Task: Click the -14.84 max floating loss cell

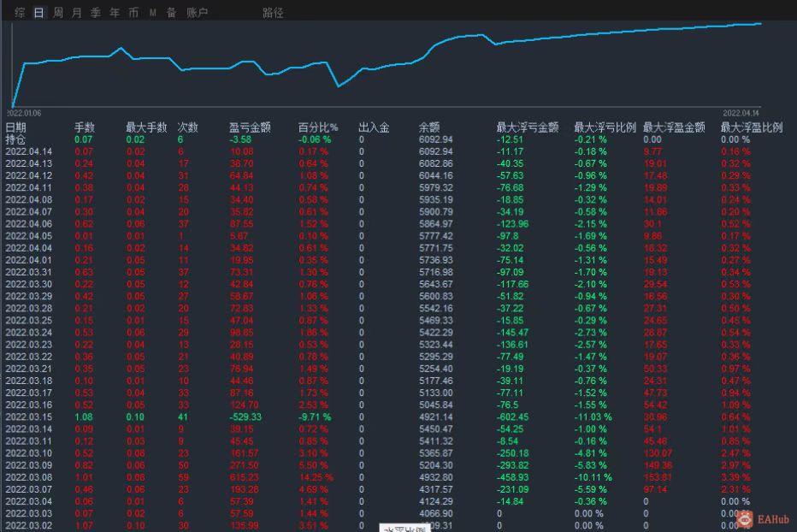Action: coord(510,501)
